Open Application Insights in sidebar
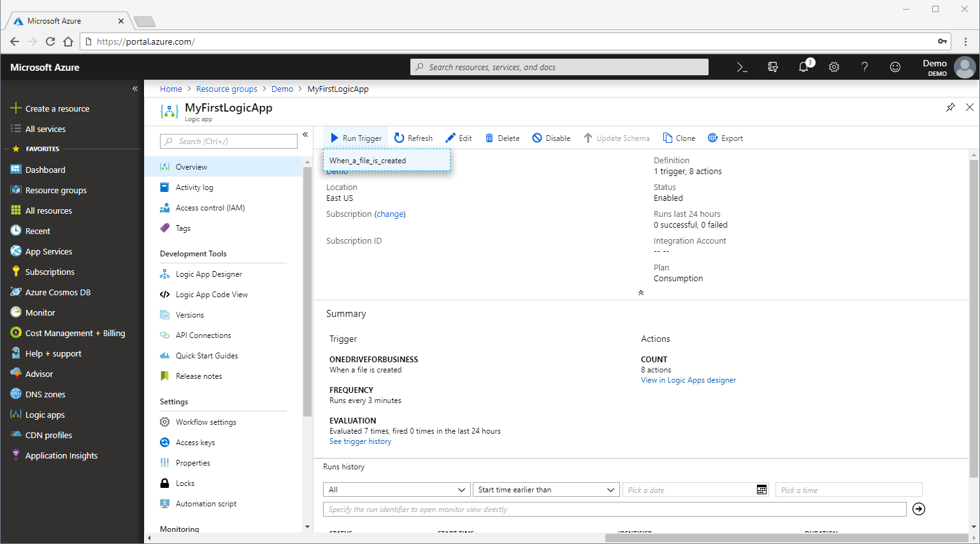The width and height of the screenshot is (980, 544). coord(72,455)
